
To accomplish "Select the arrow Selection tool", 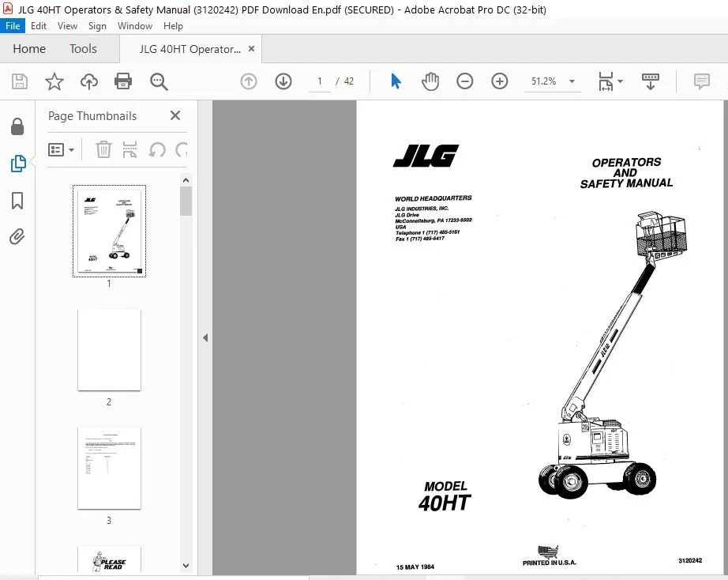I will 396,81.
